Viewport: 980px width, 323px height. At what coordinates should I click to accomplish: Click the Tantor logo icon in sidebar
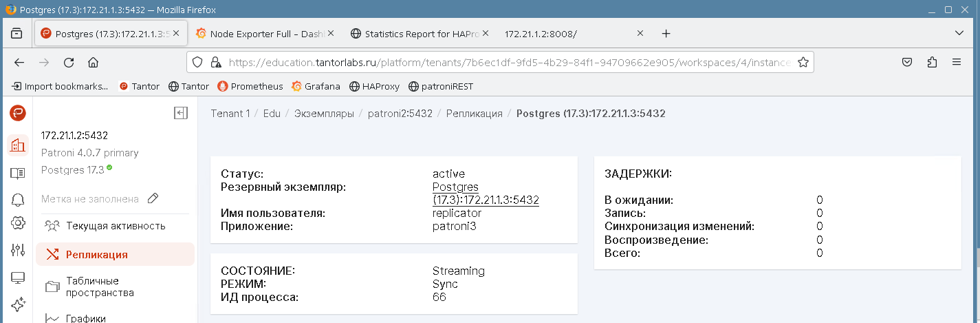click(x=17, y=113)
